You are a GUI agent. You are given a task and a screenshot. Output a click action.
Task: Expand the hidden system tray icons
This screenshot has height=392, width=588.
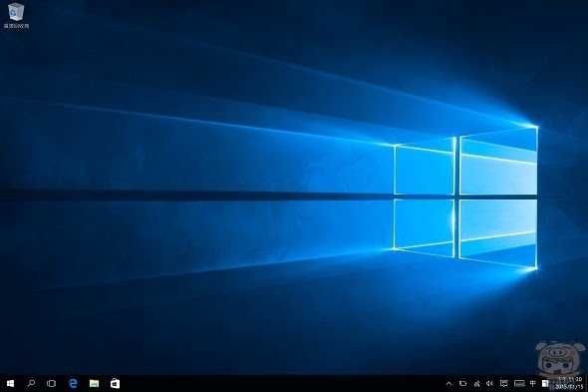pos(448,384)
